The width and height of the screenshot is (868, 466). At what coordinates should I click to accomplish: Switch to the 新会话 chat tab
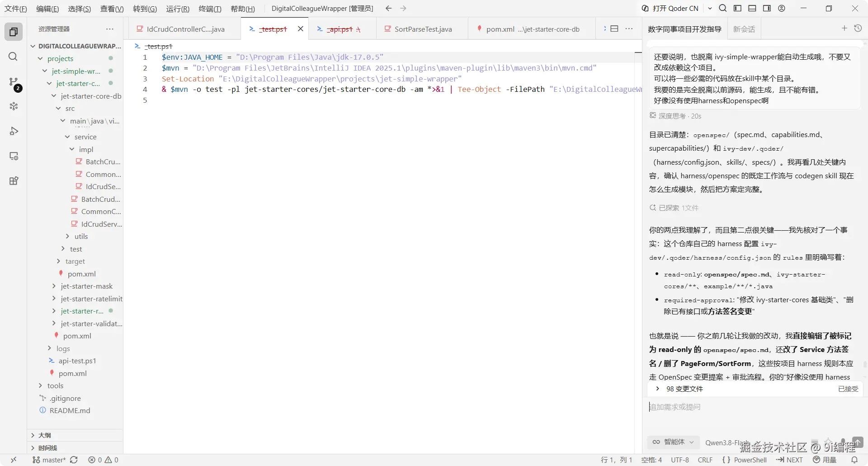[x=744, y=29]
